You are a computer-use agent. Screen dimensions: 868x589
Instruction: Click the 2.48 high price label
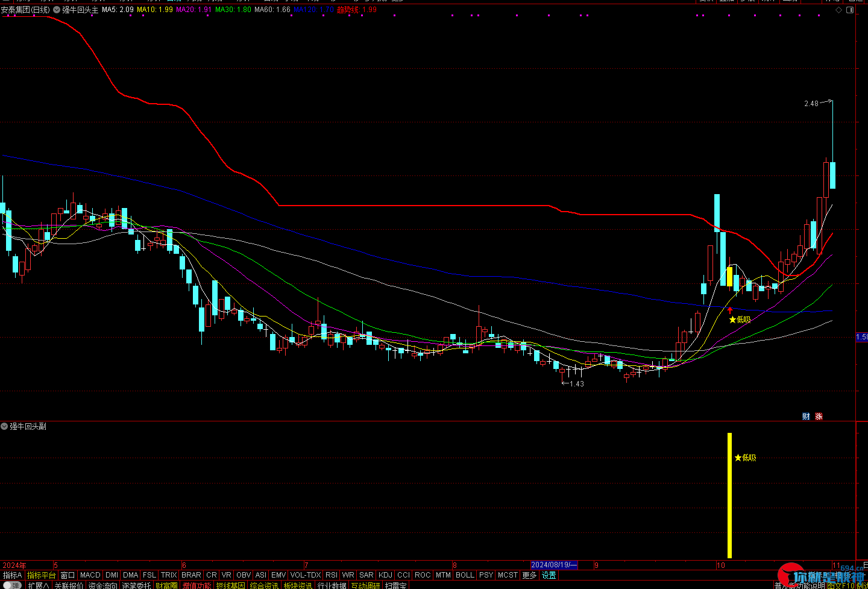811,104
